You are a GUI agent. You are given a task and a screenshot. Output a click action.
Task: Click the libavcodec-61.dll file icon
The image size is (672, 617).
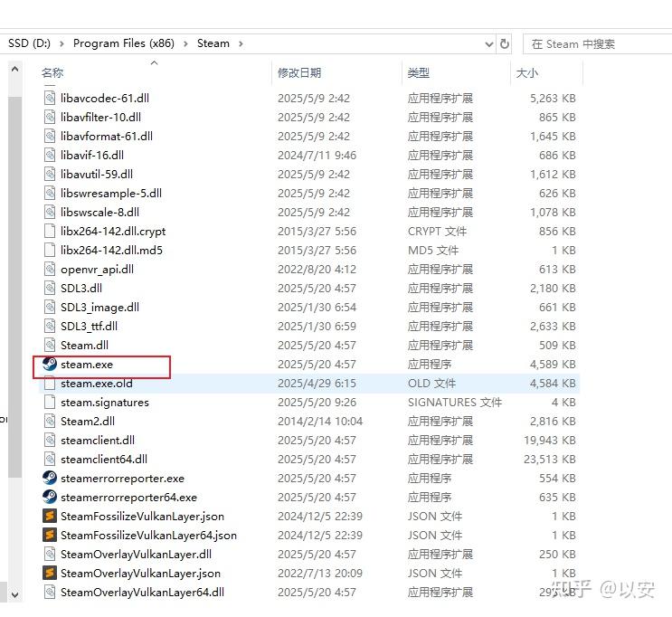[x=50, y=99]
